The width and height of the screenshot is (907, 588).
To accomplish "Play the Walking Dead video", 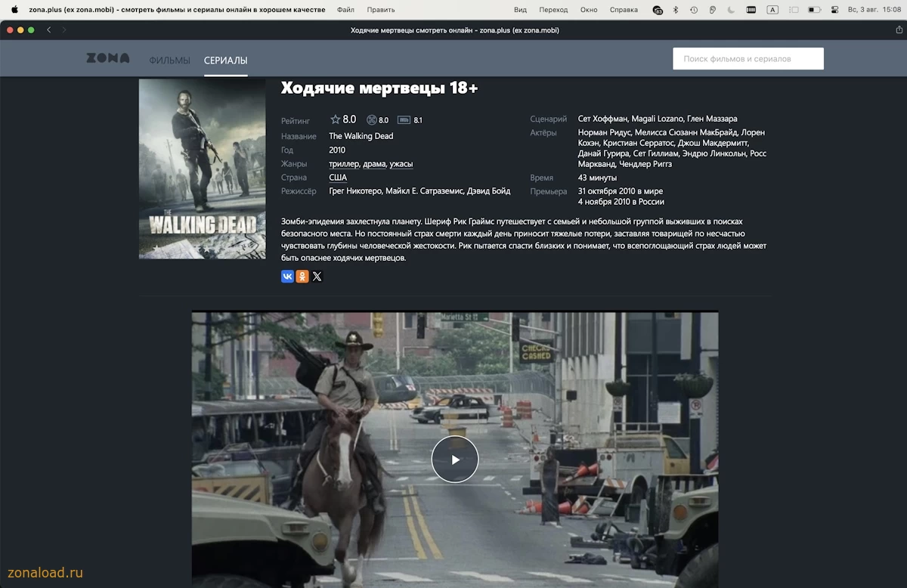I will pyautogui.click(x=455, y=460).
